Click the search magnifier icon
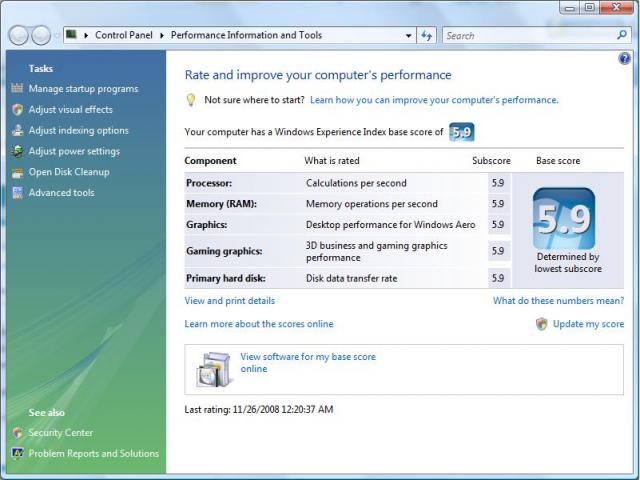The height and width of the screenshot is (480, 640). point(622,35)
